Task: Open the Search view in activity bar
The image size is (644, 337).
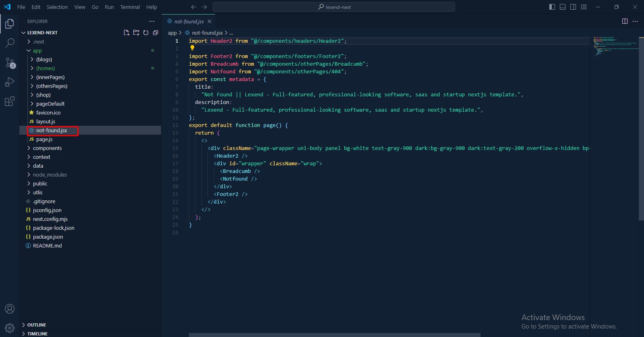Action: [10, 43]
